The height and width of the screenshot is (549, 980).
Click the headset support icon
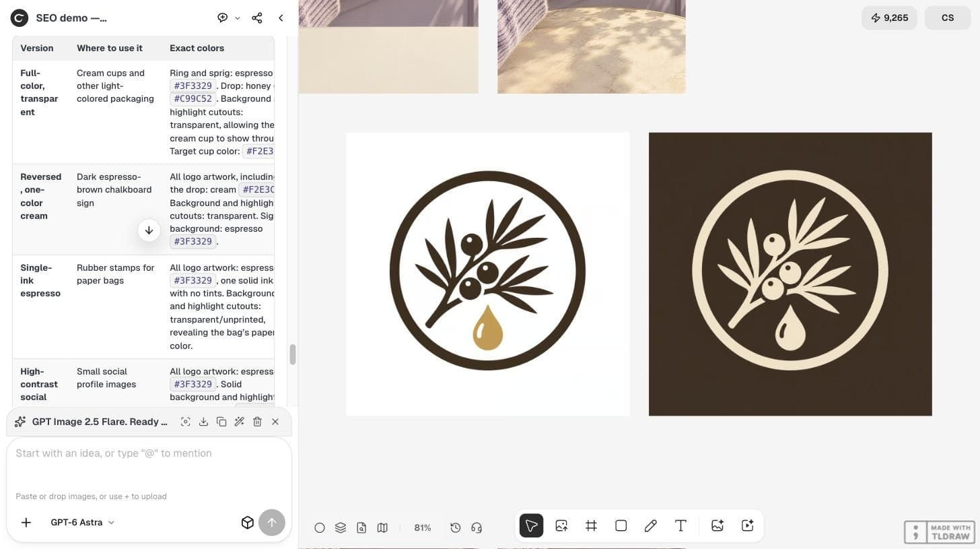(x=477, y=527)
